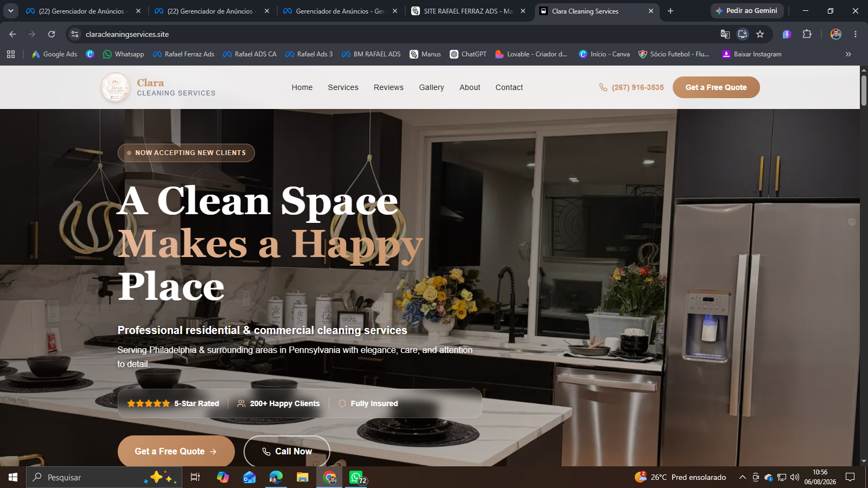Image resolution: width=868 pixels, height=488 pixels.
Task: Open Chrome three-dot menu
Action: pyautogui.click(x=856, y=34)
